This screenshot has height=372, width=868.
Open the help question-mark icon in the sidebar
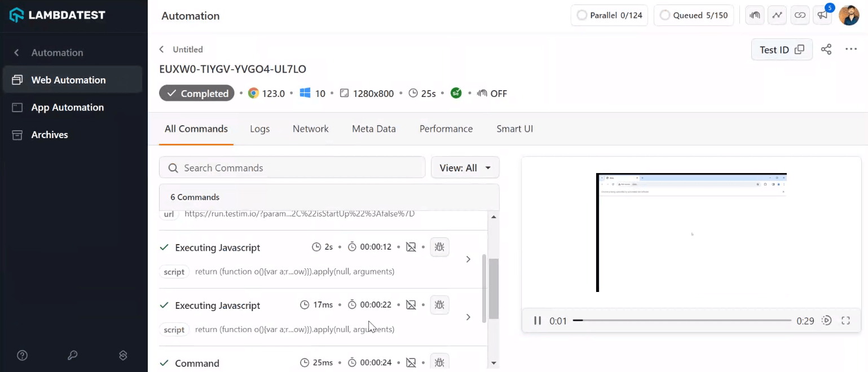(22, 355)
